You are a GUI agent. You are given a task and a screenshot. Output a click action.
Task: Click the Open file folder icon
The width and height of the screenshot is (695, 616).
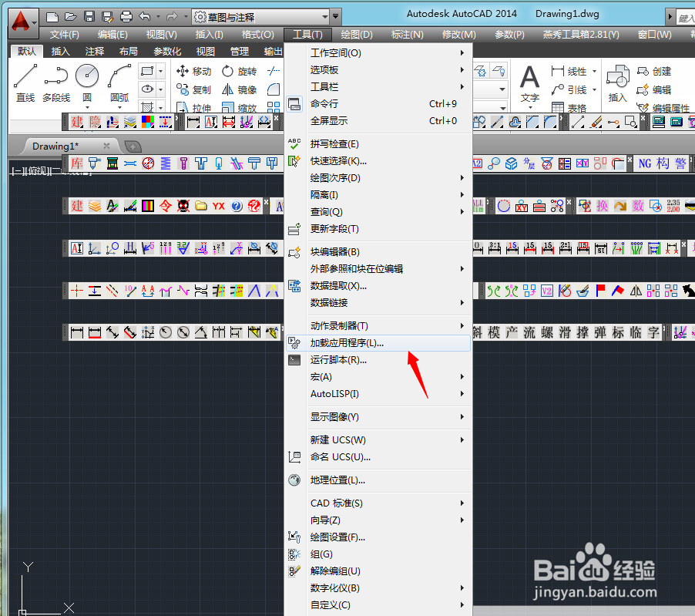(71, 17)
